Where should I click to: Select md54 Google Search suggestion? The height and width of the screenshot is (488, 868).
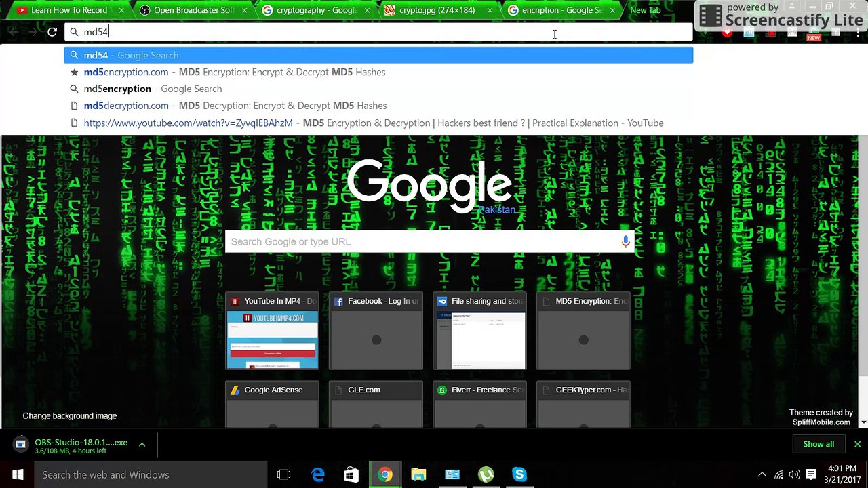click(378, 55)
